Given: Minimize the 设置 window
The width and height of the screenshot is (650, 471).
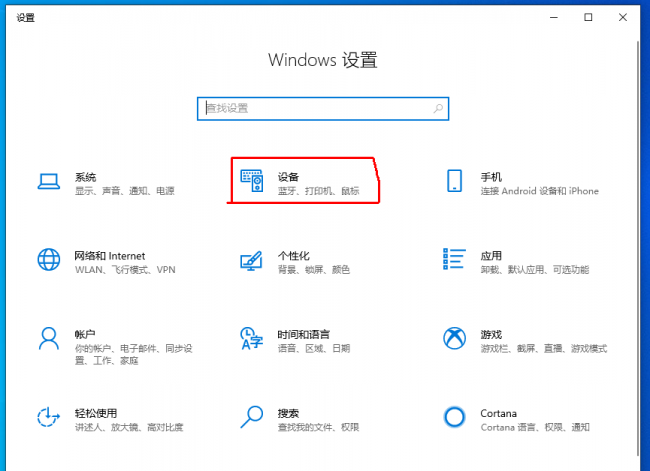Looking at the screenshot, I should [554, 17].
